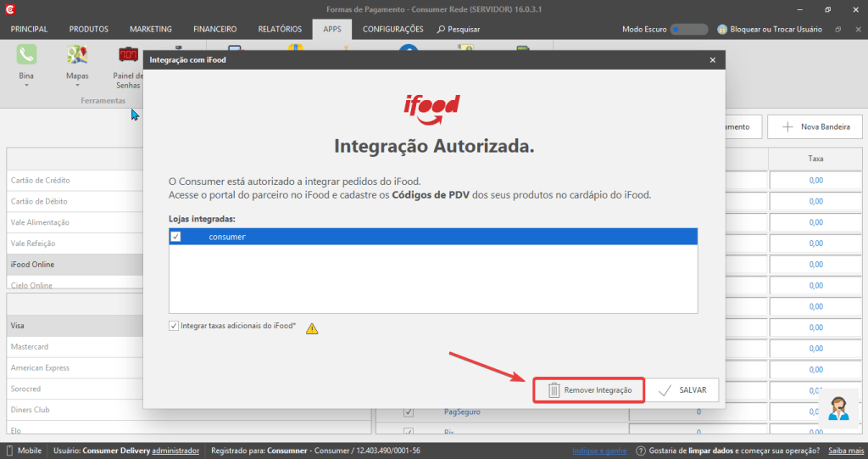Click the first Taxa 0,00 field
868x459 pixels.
click(x=815, y=180)
